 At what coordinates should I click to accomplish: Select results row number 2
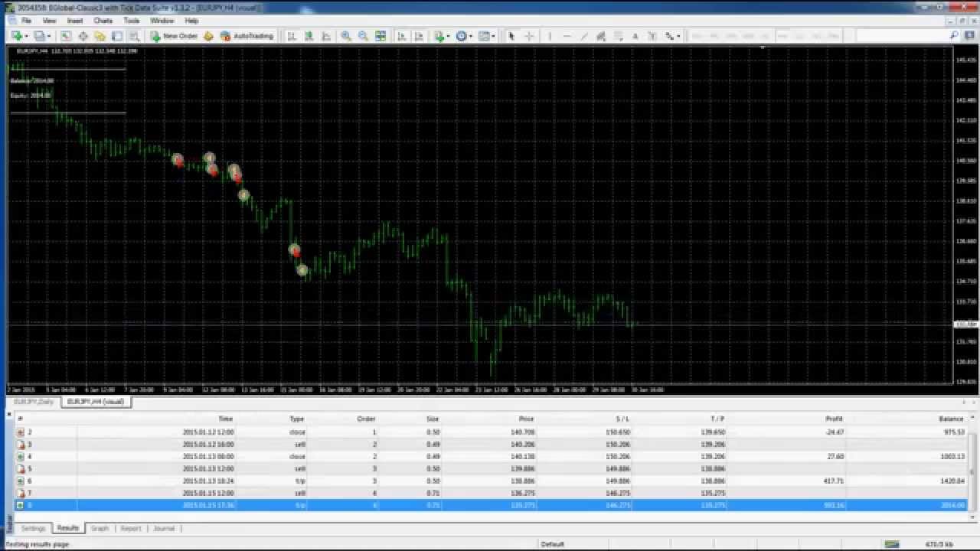tap(491, 432)
